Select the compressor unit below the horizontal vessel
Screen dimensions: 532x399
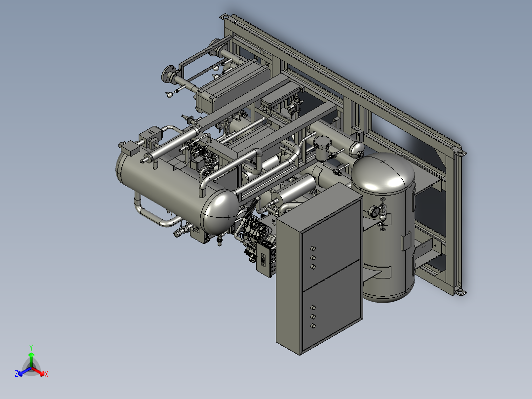(x=256, y=238)
